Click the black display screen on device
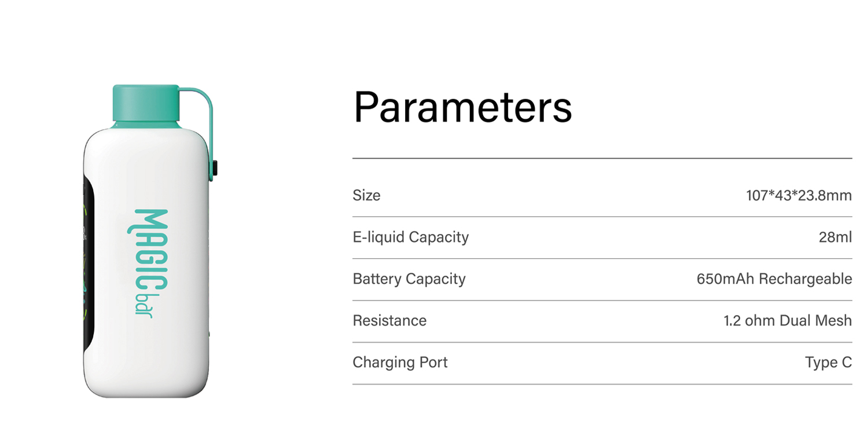Viewport: 868px width, 443px height. [x=87, y=264]
